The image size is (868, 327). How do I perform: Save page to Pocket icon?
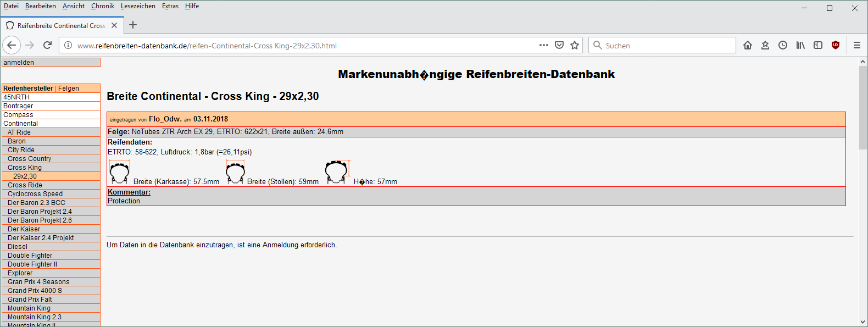point(559,45)
